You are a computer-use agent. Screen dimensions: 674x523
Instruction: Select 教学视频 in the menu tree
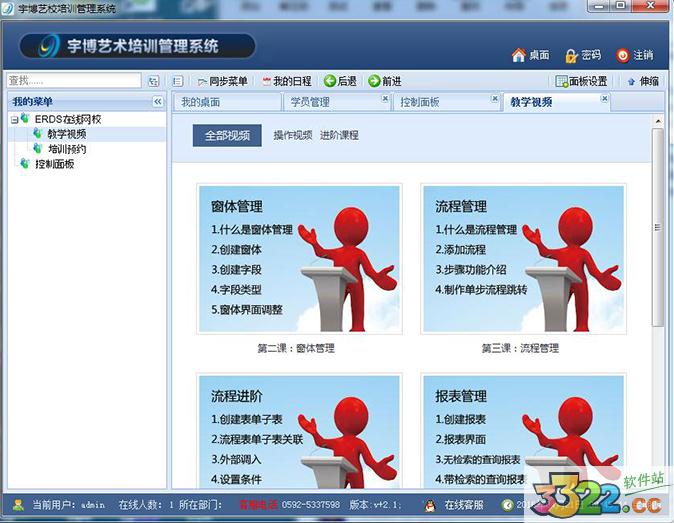(x=67, y=134)
